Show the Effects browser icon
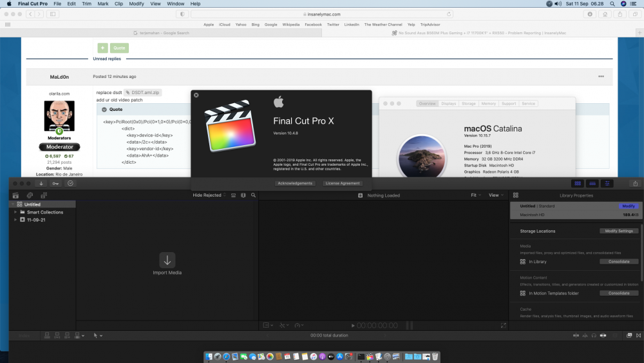The width and height of the screenshot is (644, 363). point(629,335)
